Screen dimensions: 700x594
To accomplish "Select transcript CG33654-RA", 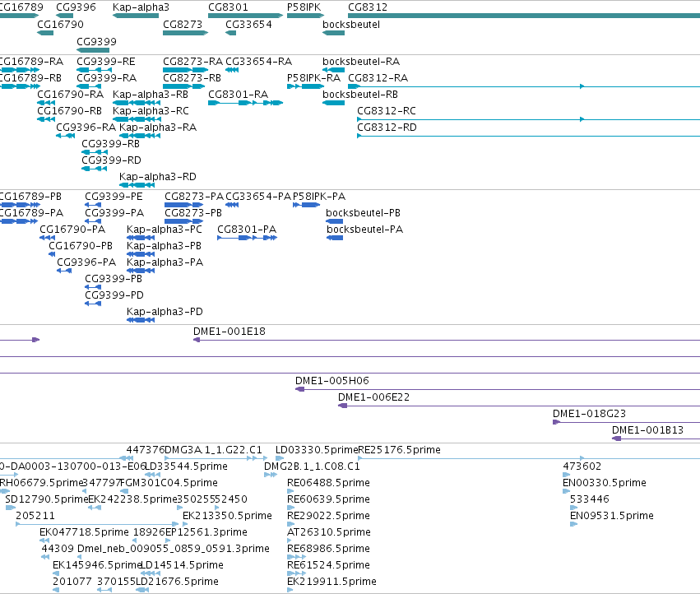I will click(259, 61).
